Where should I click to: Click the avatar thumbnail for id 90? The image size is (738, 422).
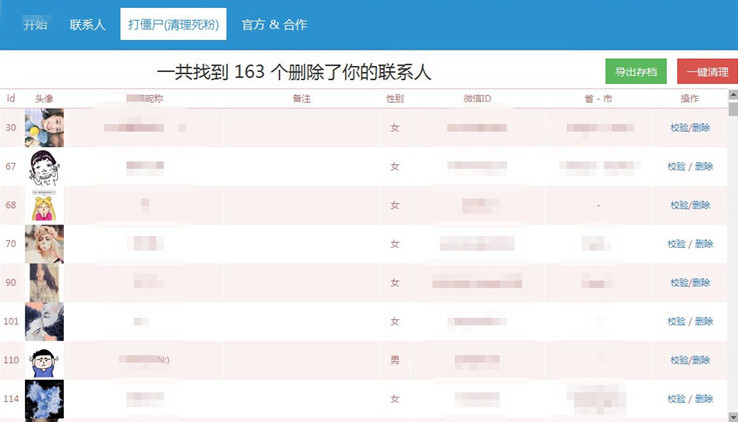click(44, 283)
